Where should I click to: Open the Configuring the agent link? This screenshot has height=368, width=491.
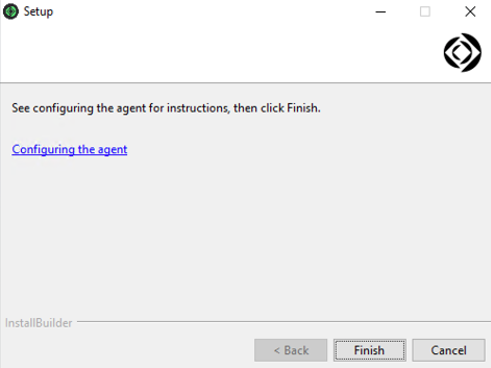(69, 149)
